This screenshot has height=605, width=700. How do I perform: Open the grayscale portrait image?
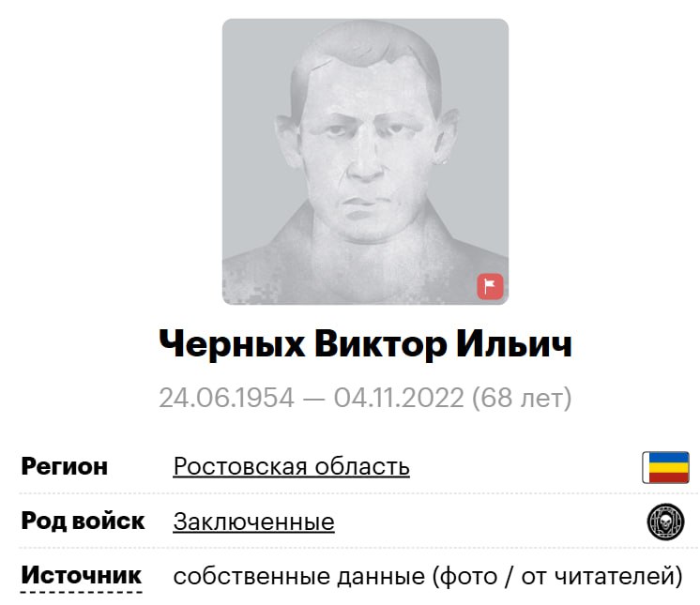(365, 161)
